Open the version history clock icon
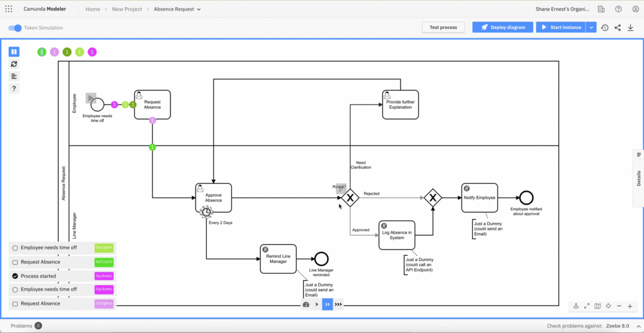Screen dimensions: 644x333 click(604, 28)
